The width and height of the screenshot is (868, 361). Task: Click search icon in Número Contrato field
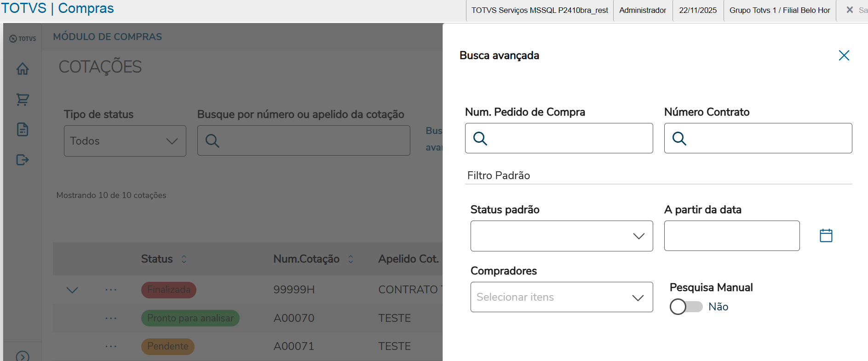pyautogui.click(x=679, y=139)
